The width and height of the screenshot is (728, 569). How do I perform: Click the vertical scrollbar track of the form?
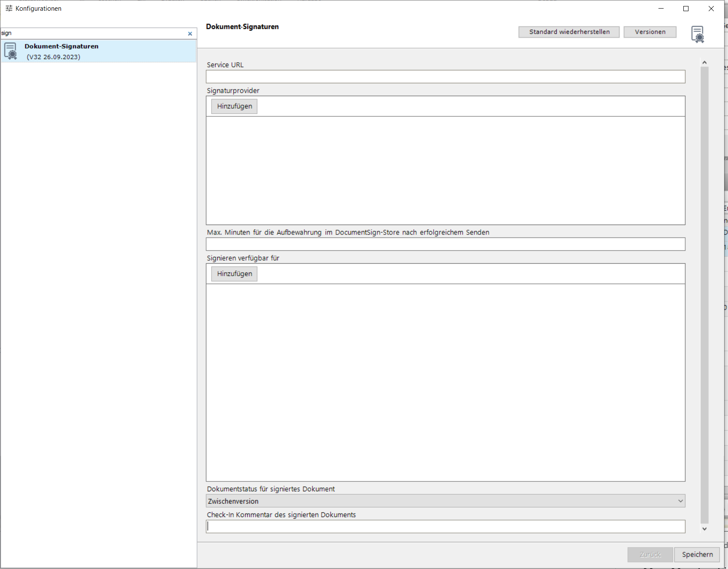pos(704,295)
